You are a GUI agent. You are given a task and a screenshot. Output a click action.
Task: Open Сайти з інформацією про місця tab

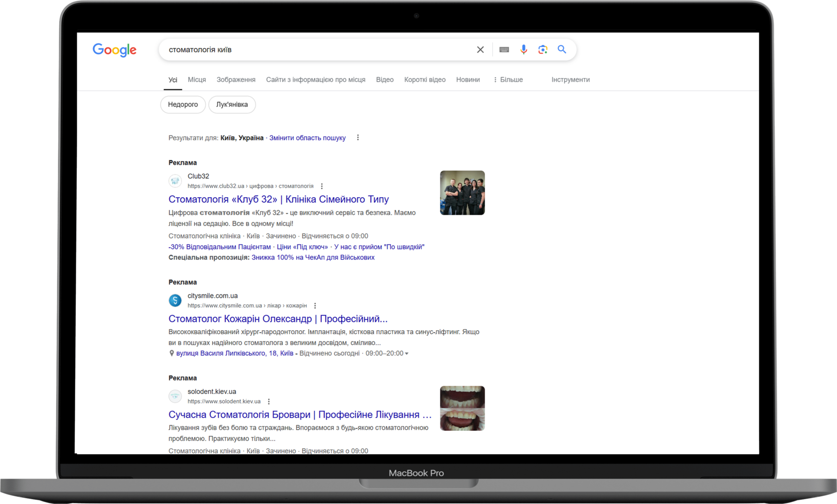point(316,80)
